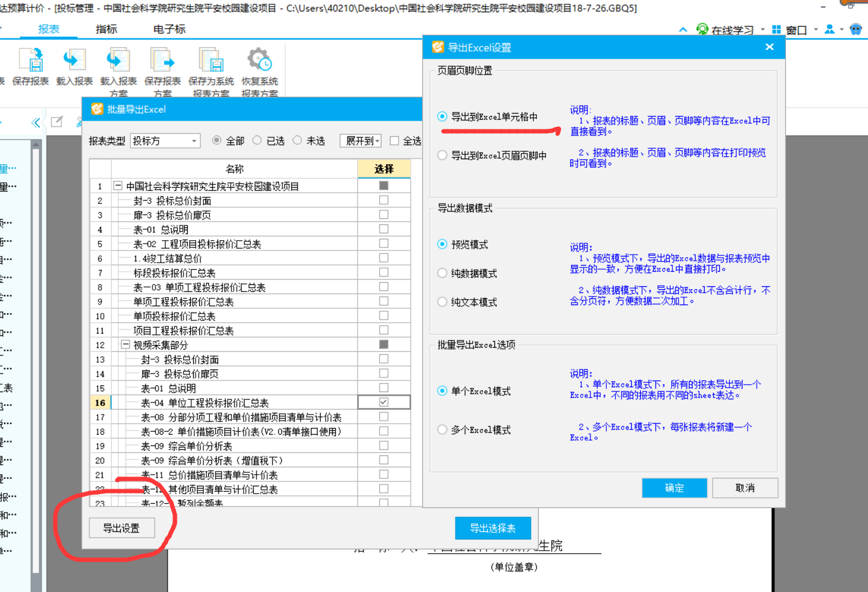Open the 在线学习 menu

coord(732,30)
